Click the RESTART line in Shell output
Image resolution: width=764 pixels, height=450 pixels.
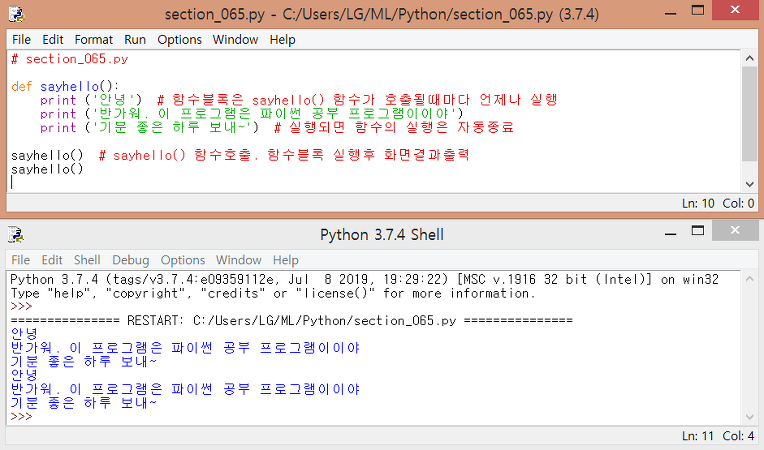[x=292, y=320]
